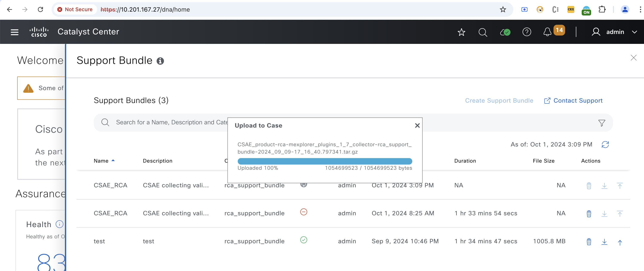Upload the 3:09 PM CSAE_RCA bundle to case

pyautogui.click(x=620, y=186)
